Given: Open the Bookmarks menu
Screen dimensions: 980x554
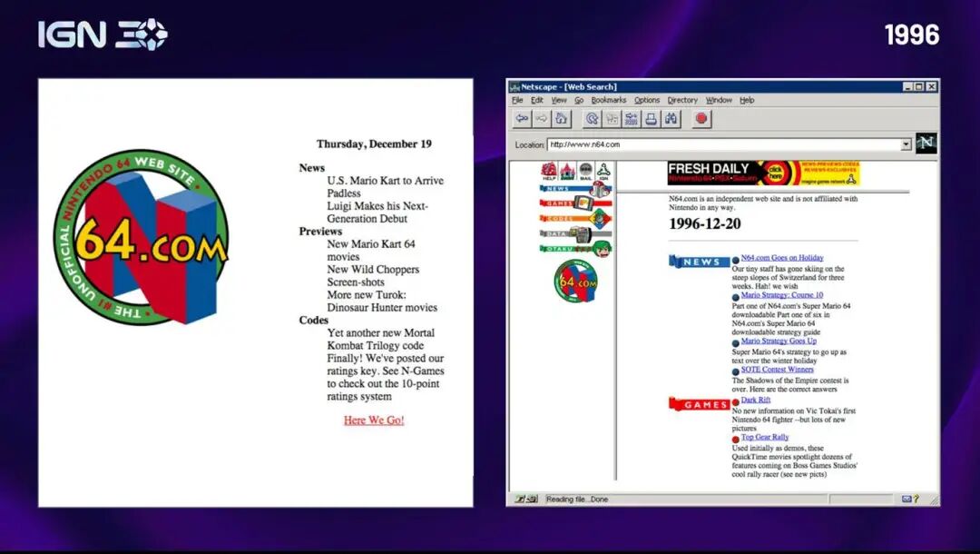Looking at the screenshot, I should (x=609, y=100).
